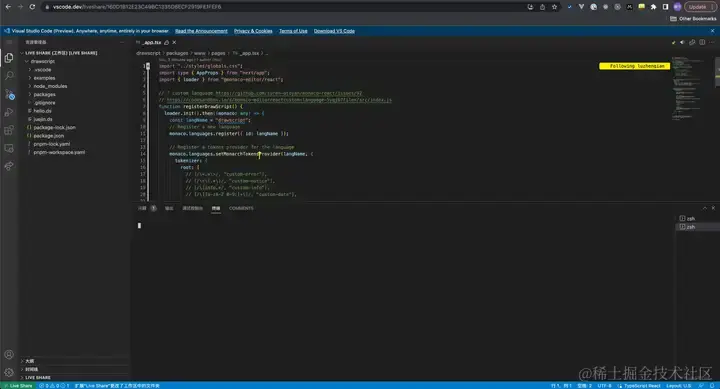Open the Read the Announcement link

[x=201, y=31]
